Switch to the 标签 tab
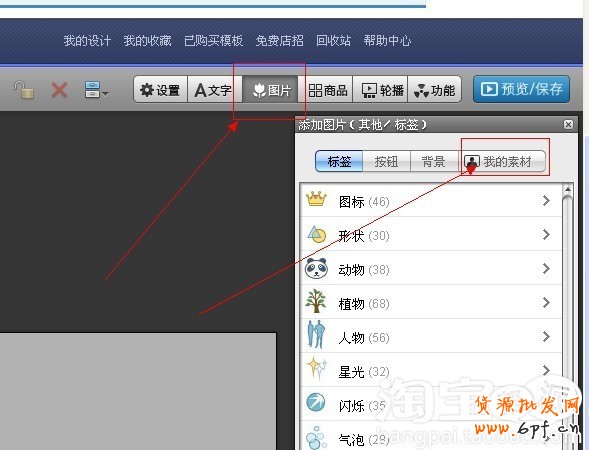The width and height of the screenshot is (589, 450). click(339, 162)
